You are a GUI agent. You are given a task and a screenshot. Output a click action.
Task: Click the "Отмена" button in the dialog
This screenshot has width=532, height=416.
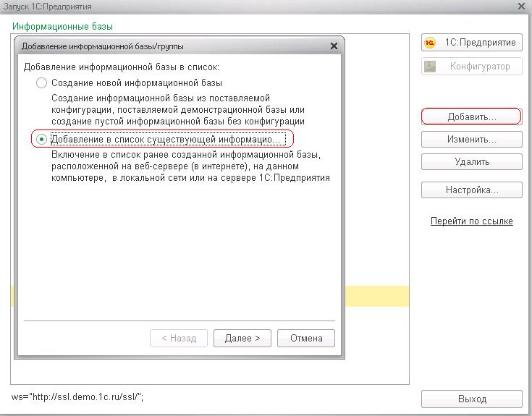pyautogui.click(x=306, y=338)
